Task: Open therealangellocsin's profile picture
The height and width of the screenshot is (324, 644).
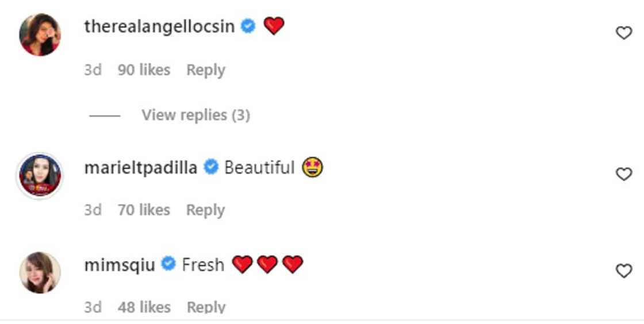Action: pos(40,34)
